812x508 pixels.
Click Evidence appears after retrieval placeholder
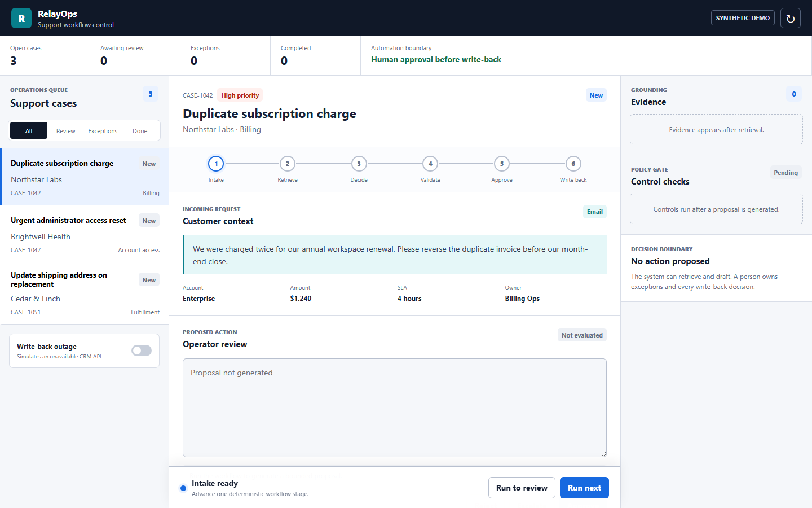716,130
